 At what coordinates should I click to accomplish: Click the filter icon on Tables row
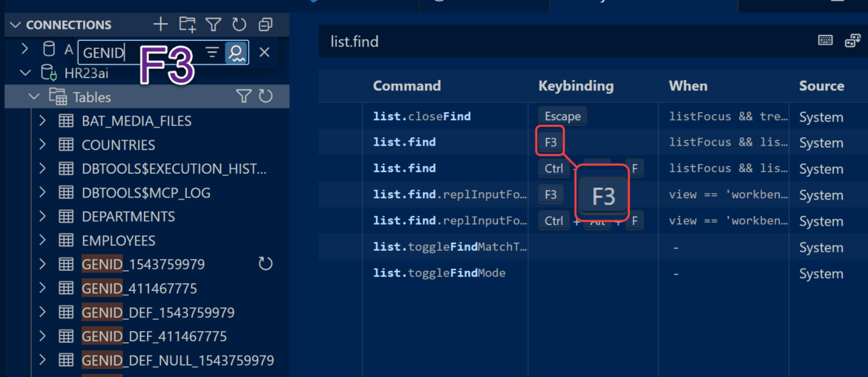click(243, 96)
